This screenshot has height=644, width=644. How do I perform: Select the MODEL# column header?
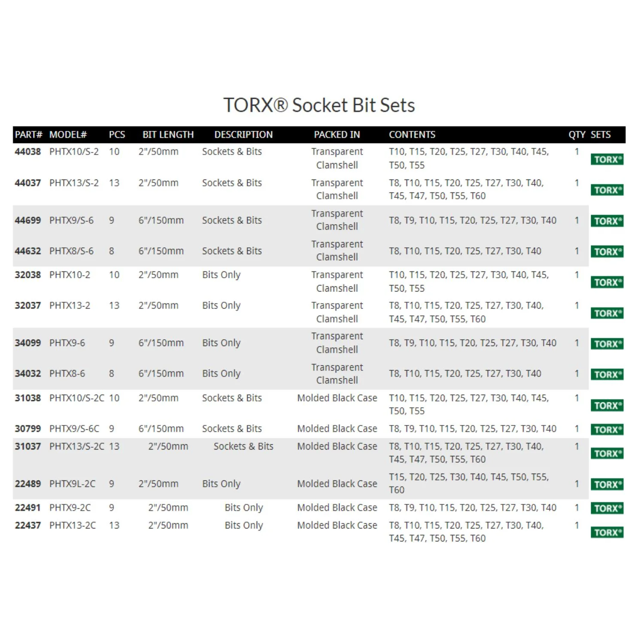tap(68, 134)
